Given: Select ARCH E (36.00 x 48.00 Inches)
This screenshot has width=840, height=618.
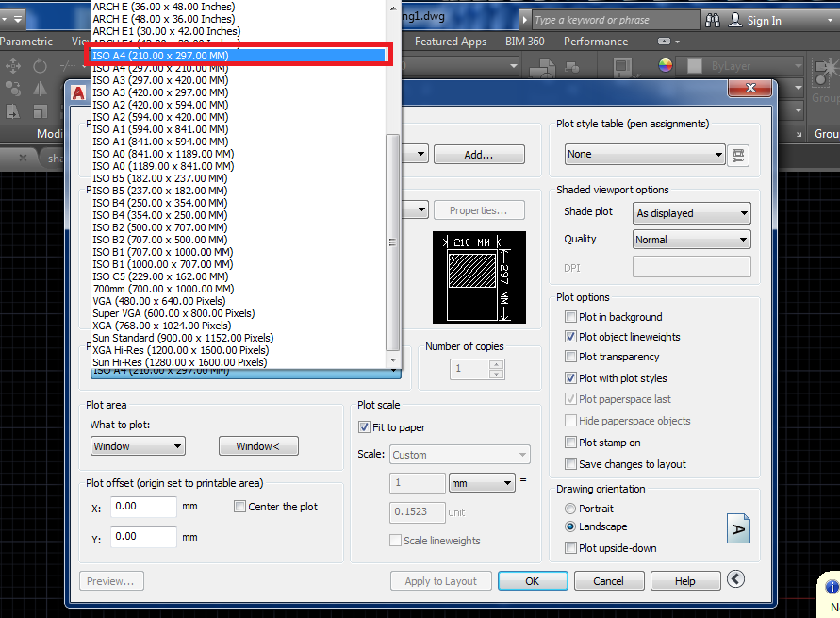Looking at the screenshot, I should [x=239, y=7].
